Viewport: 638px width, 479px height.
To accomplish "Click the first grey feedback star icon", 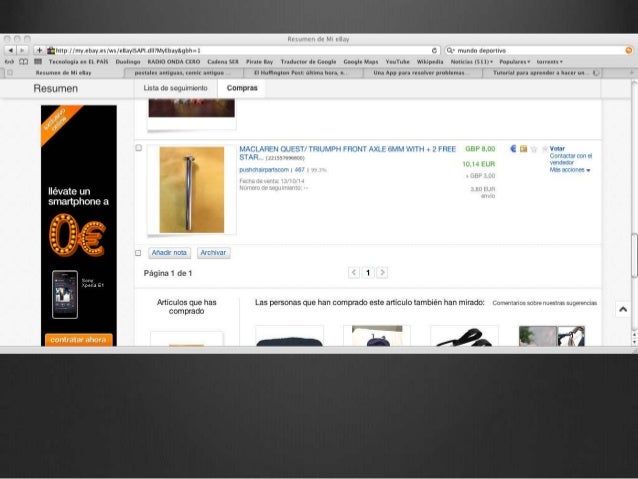I will (534, 149).
